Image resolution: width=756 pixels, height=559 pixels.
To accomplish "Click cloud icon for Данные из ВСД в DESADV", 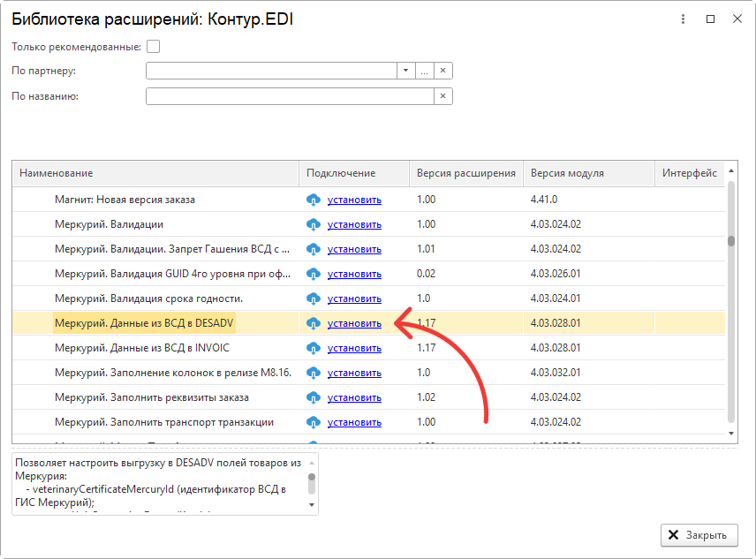I will (314, 323).
